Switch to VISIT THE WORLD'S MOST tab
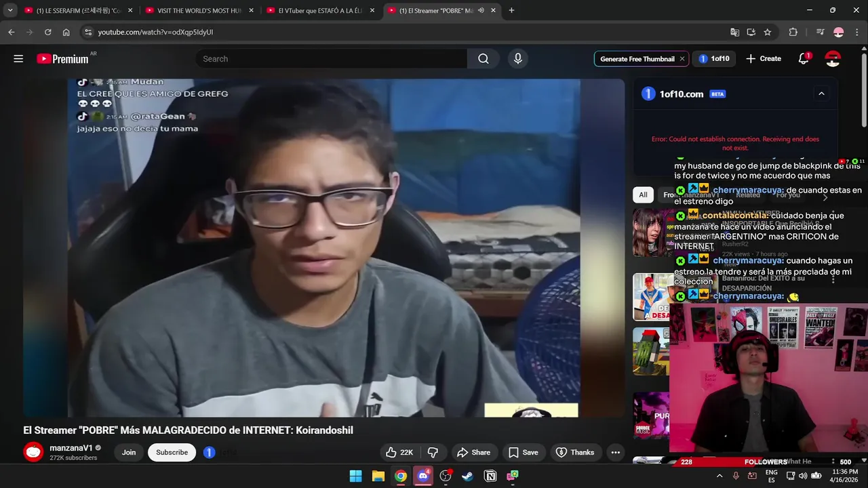This screenshot has width=868, height=488. point(198,10)
